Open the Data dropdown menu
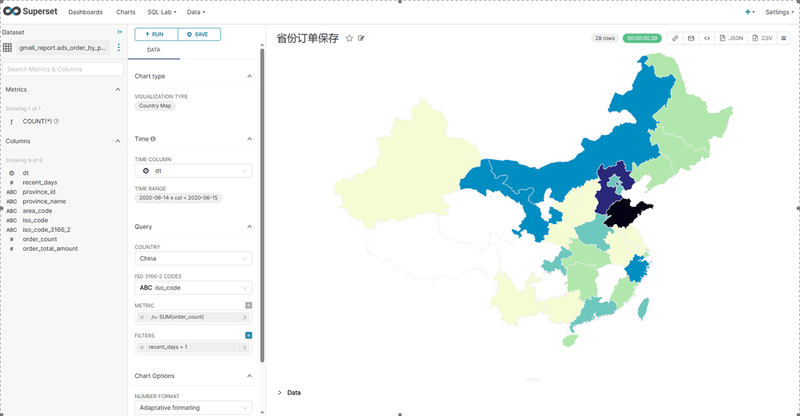The width and height of the screenshot is (800, 416). tap(196, 12)
